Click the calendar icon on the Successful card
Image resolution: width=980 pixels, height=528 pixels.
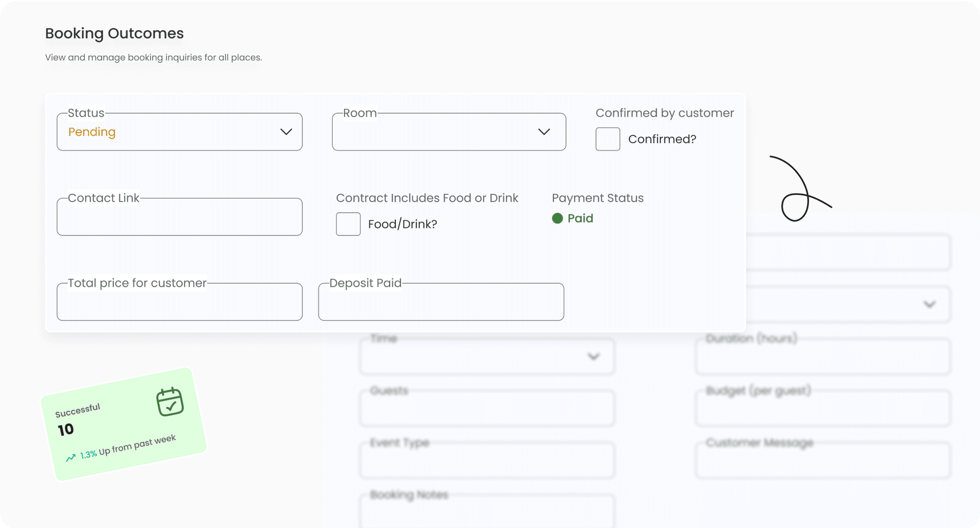[170, 401]
